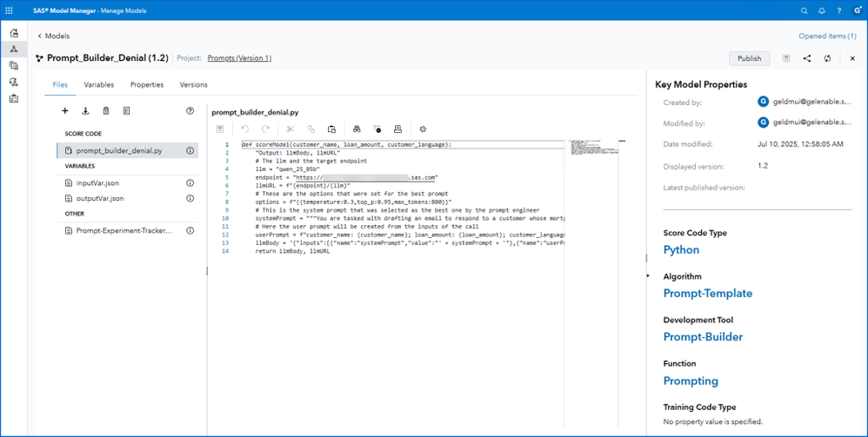Click the Created by user avatar

(x=764, y=102)
